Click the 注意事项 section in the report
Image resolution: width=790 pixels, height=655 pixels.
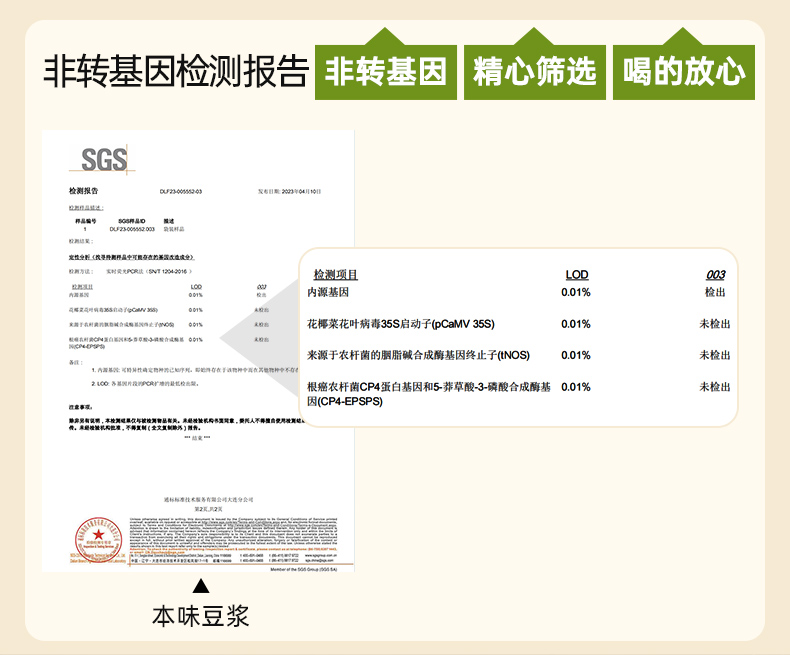click(x=82, y=406)
